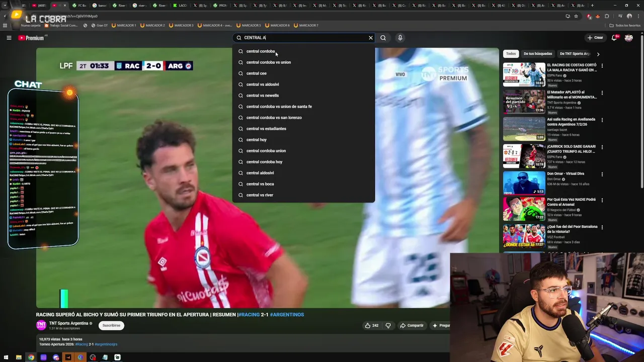The width and height of the screenshot is (644, 362).
Task: Like the video with thumbs-up 242
Action: pos(372,325)
